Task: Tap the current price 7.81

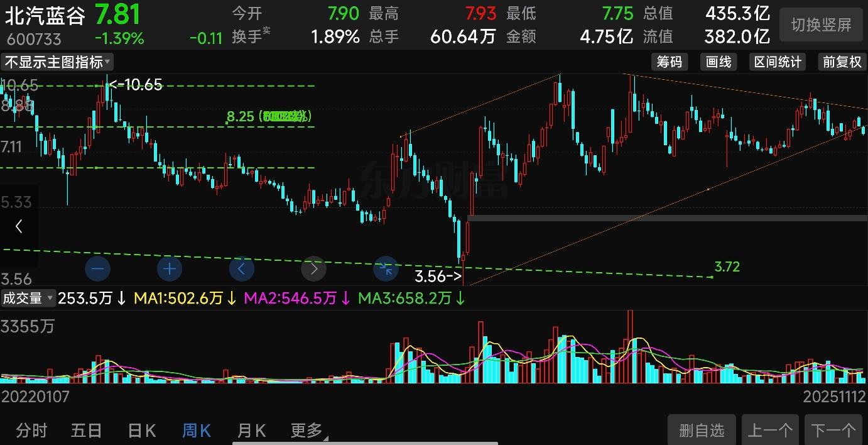Action: tap(118, 14)
